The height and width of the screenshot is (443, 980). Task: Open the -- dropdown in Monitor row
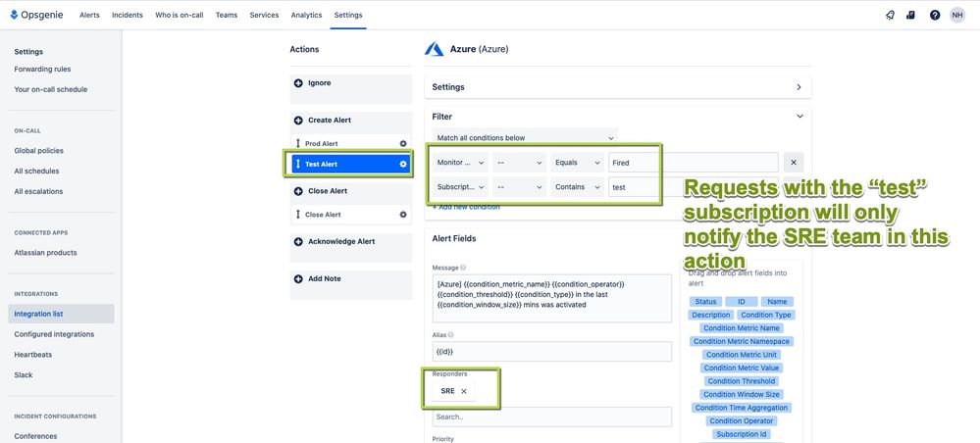(519, 163)
